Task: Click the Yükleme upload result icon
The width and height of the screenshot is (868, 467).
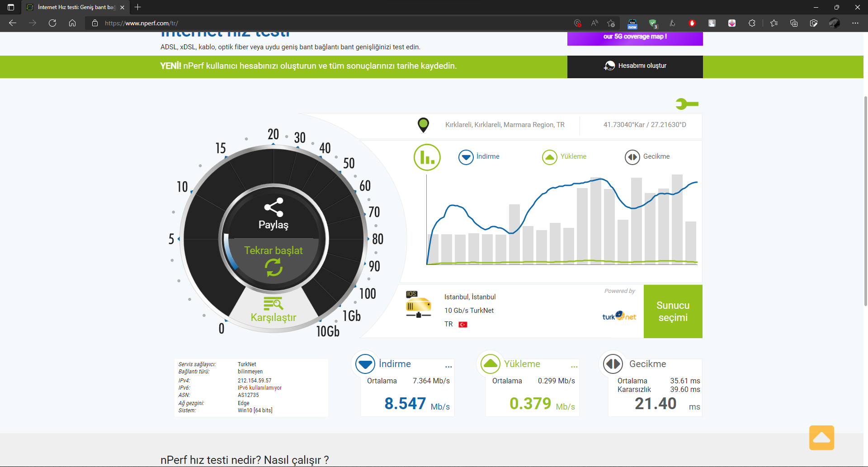Action: coord(491,364)
